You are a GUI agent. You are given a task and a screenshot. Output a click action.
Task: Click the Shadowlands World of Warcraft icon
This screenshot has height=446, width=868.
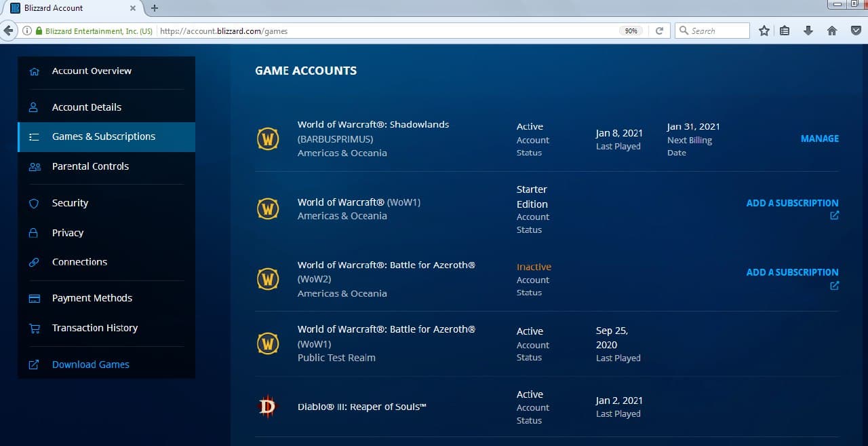(x=268, y=139)
